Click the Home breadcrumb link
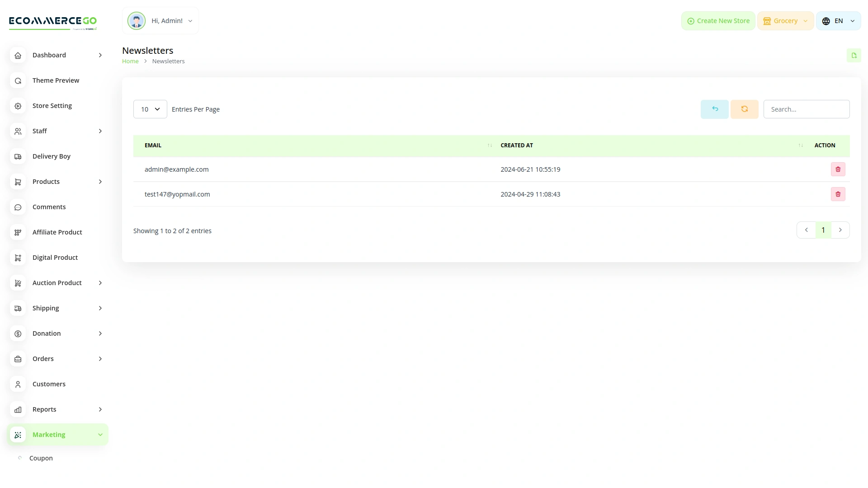The width and height of the screenshot is (868, 488). pyautogui.click(x=130, y=61)
